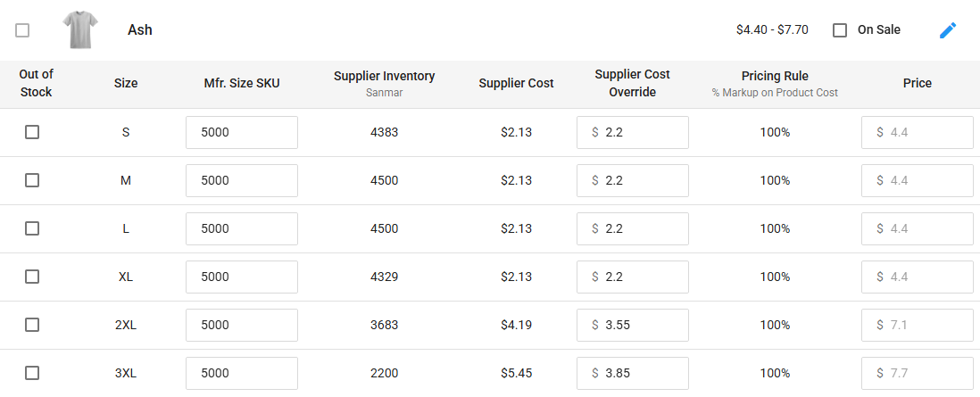980x397 pixels.
Task: Click the Ash t-shirt thumbnail
Action: 80,30
